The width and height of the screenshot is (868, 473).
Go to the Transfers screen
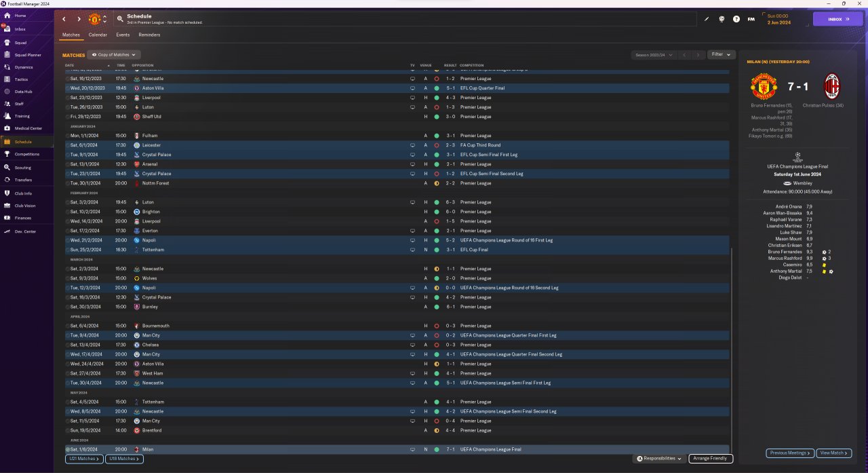pyautogui.click(x=23, y=180)
